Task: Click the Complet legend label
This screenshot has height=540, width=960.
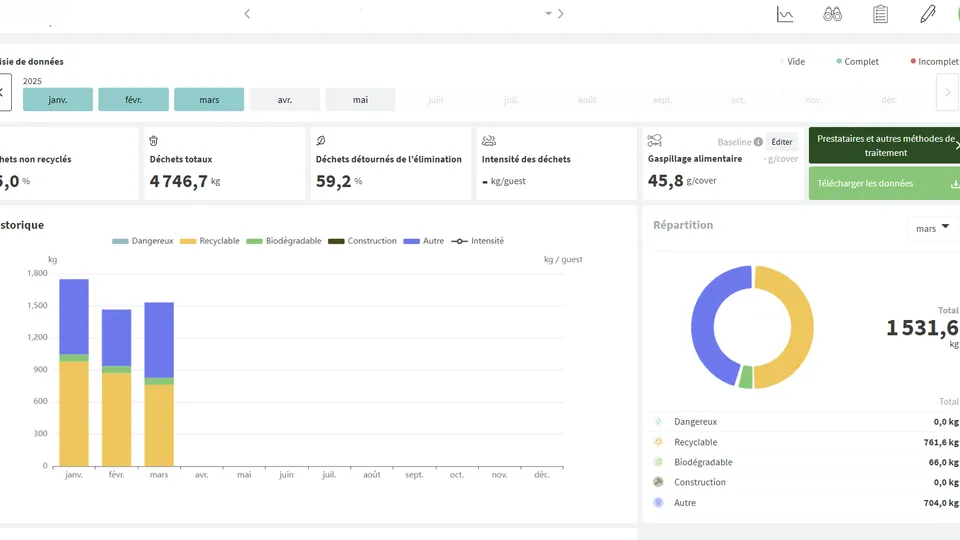Action: click(x=861, y=61)
